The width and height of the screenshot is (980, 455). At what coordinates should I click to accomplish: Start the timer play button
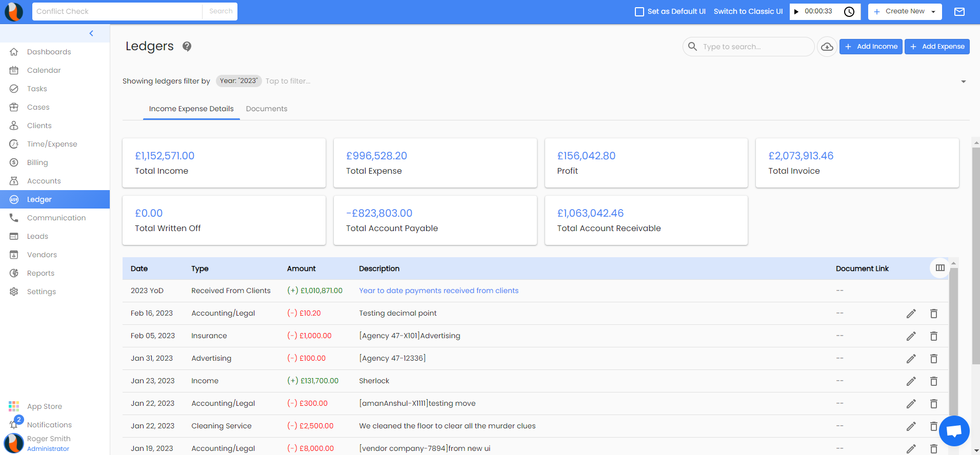click(796, 12)
